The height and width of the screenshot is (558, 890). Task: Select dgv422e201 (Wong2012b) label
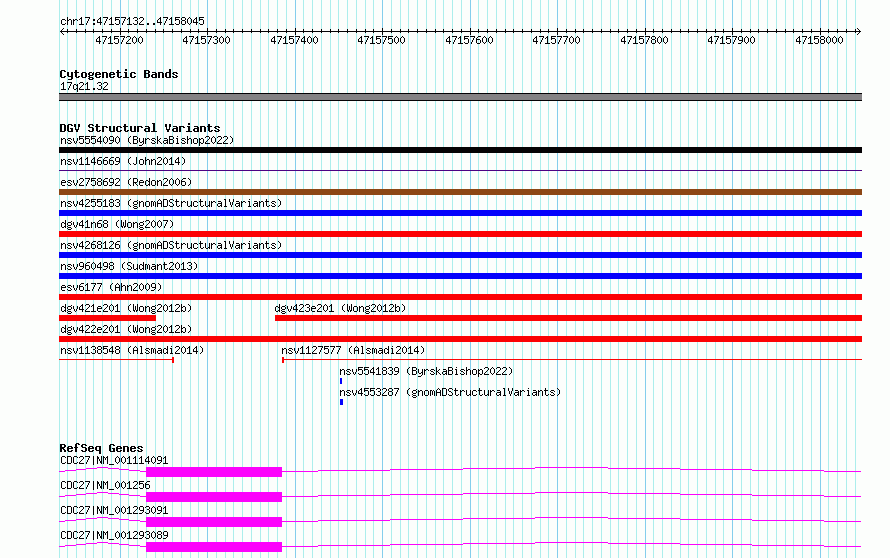click(x=126, y=329)
